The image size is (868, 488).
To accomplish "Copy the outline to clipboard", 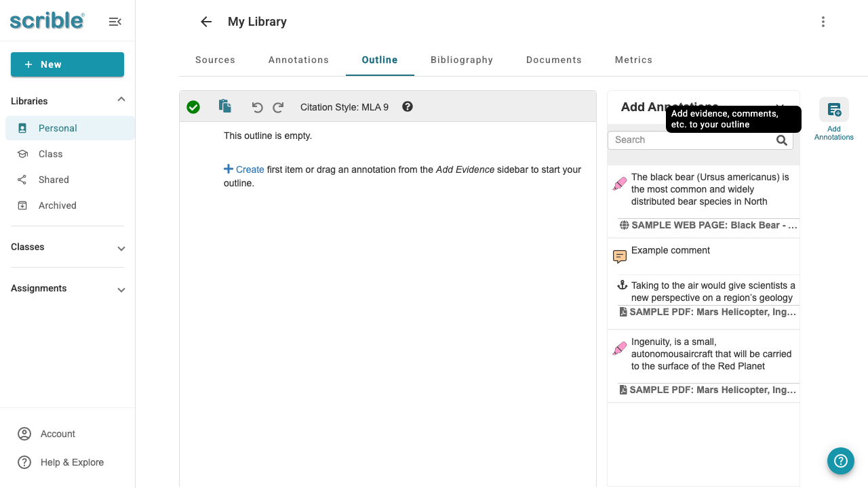I will tap(224, 106).
